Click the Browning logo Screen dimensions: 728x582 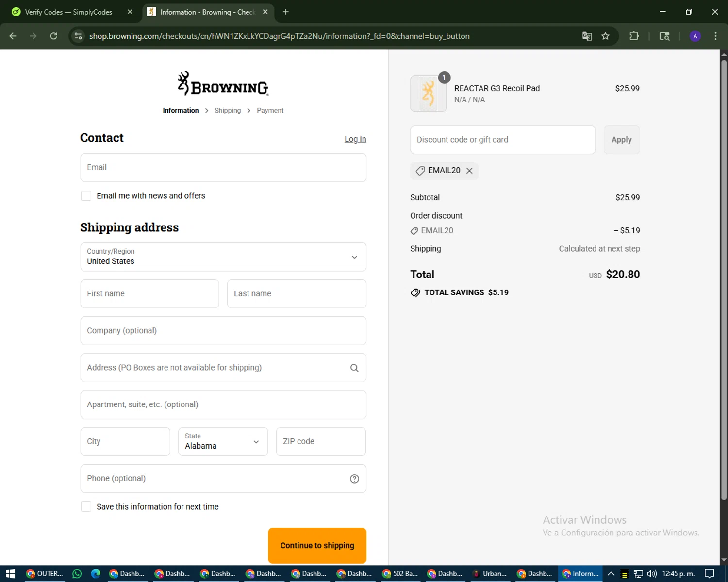point(223,83)
